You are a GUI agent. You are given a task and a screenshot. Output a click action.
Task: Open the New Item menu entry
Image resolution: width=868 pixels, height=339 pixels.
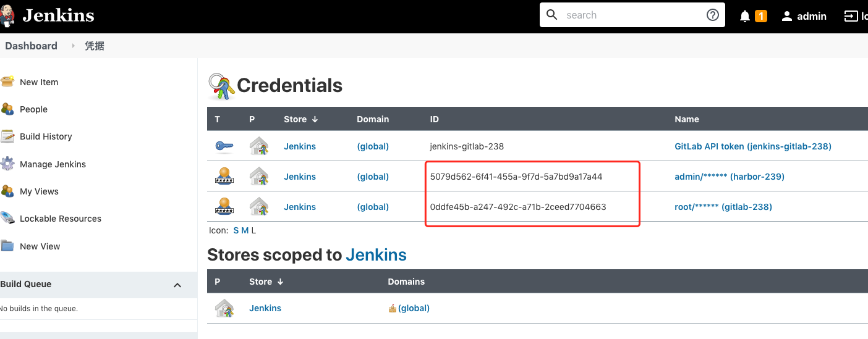pyautogui.click(x=39, y=82)
